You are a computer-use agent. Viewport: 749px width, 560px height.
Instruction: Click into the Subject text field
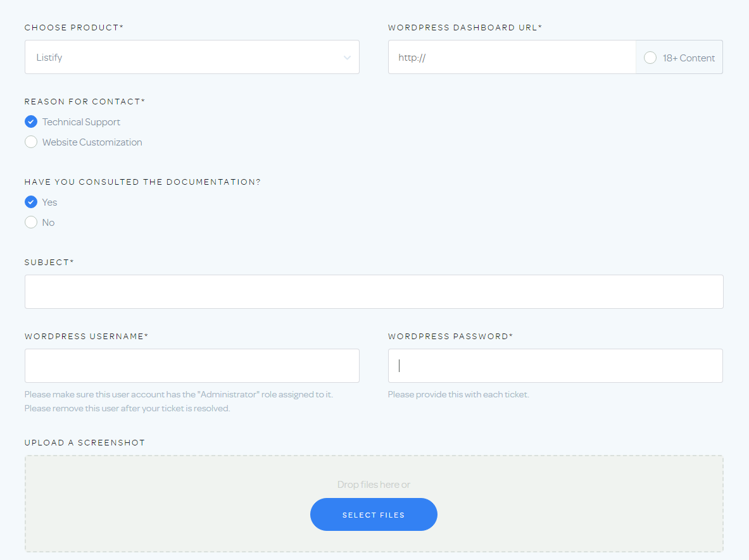coord(374,292)
